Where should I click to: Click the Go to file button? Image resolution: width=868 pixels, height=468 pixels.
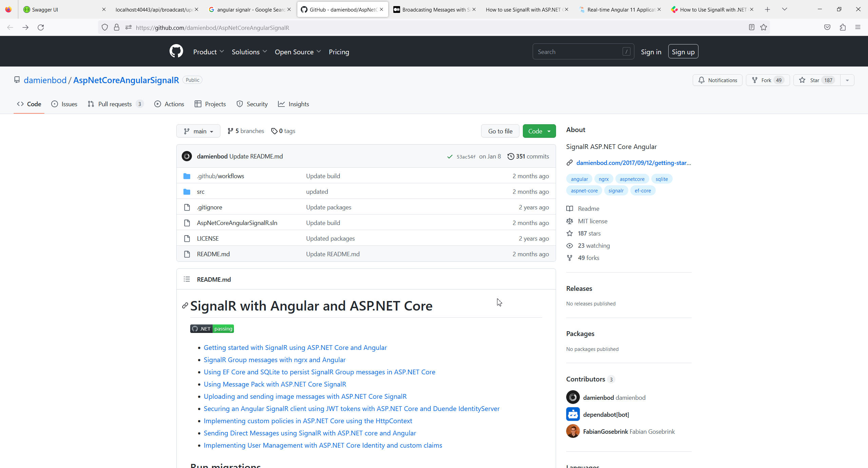point(500,131)
